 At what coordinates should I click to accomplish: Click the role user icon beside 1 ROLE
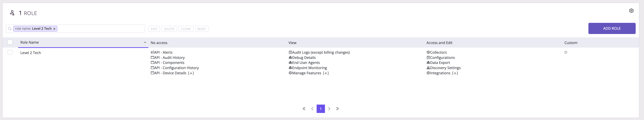[12, 13]
